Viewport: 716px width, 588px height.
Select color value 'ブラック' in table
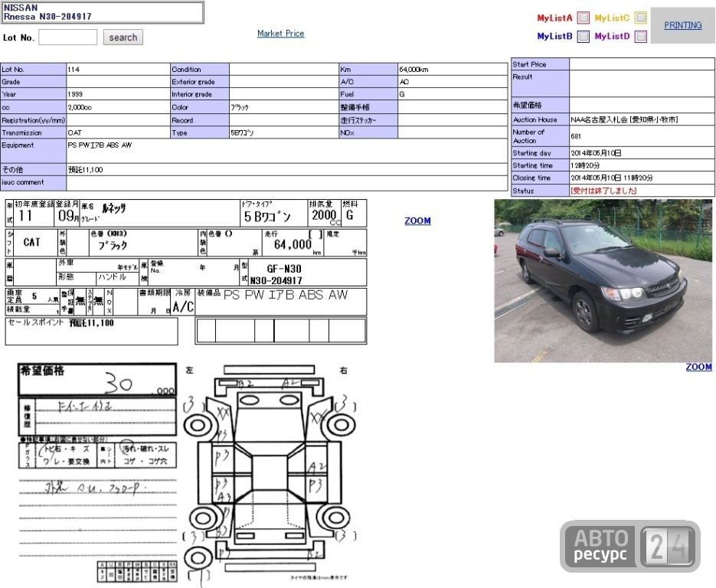coord(240,107)
